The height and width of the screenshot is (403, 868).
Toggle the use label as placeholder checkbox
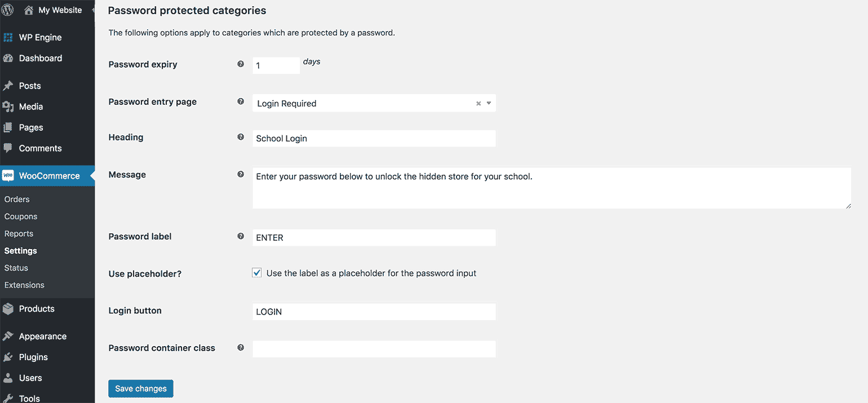pyautogui.click(x=256, y=272)
